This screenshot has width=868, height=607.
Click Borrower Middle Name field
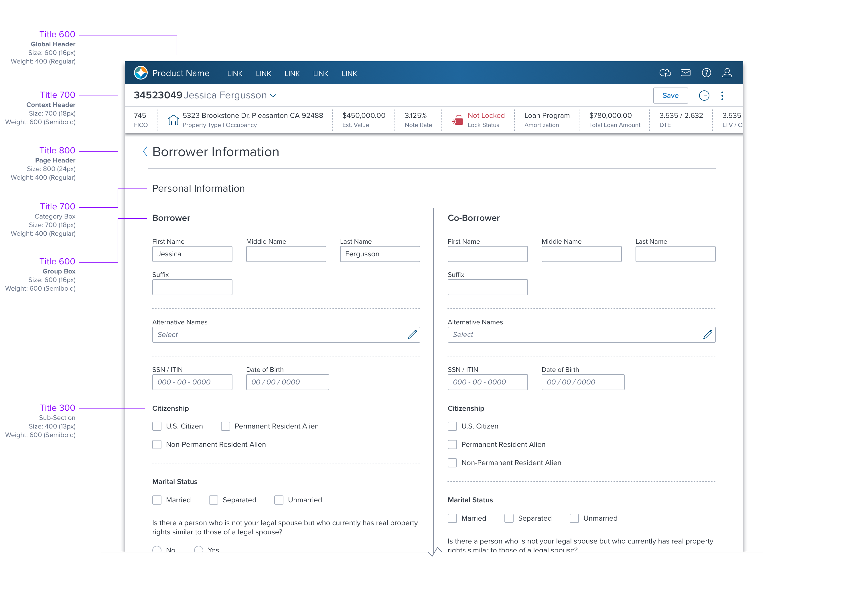point(286,254)
